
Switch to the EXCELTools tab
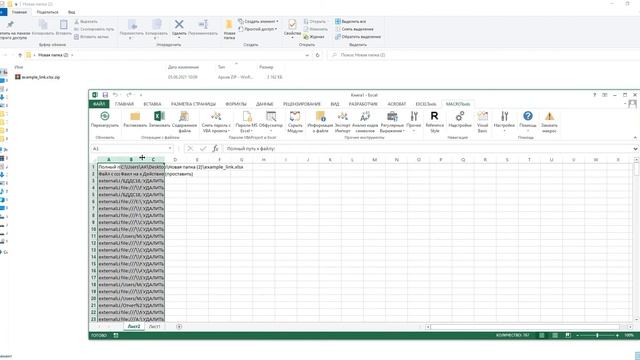426,104
